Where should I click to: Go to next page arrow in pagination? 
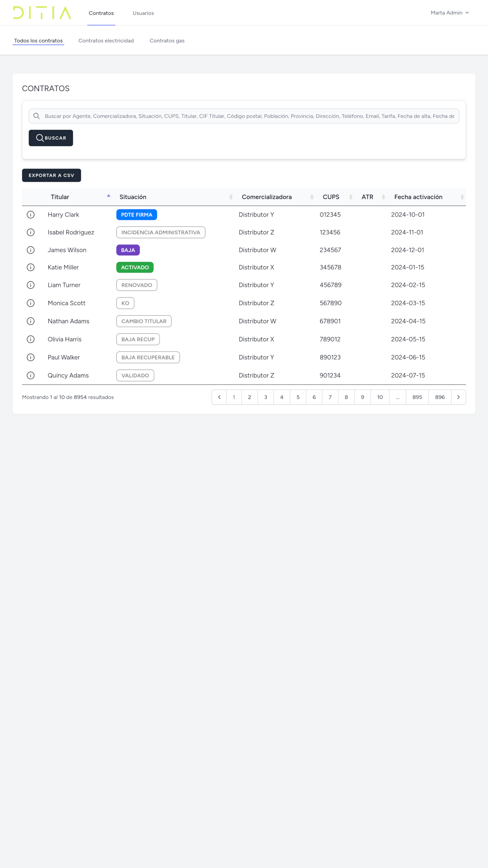[458, 397]
